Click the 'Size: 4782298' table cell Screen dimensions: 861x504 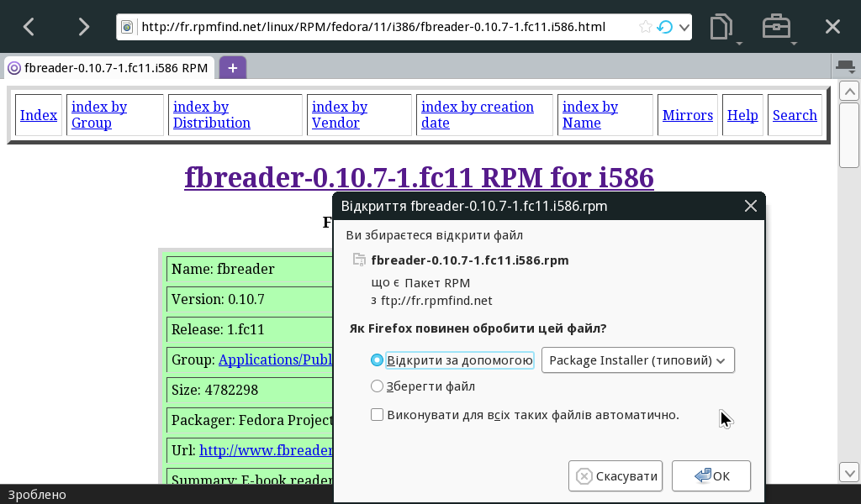coord(250,390)
